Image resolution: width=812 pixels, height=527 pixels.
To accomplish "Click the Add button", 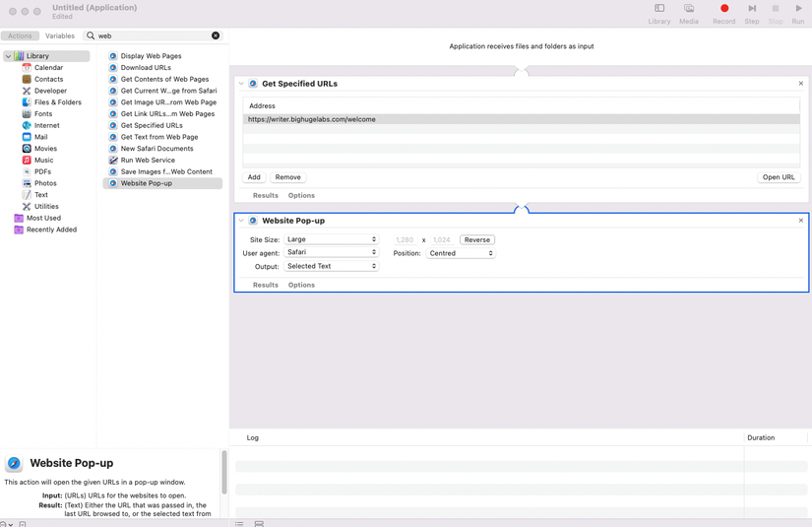I will click(254, 177).
